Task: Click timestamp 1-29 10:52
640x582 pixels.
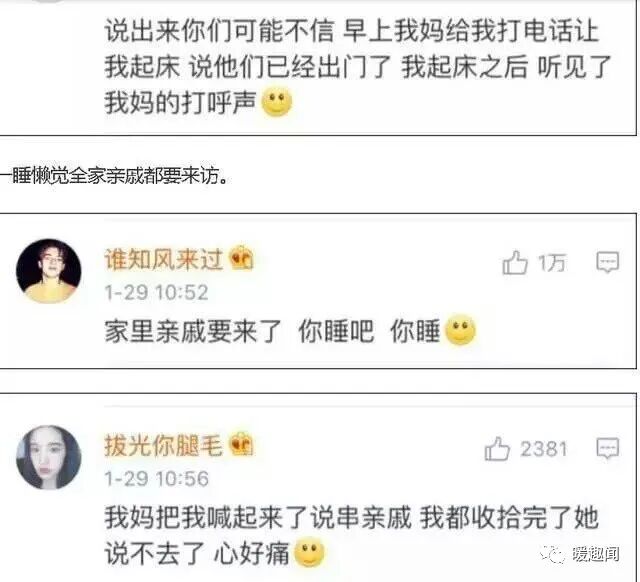Action: pyautogui.click(x=157, y=293)
